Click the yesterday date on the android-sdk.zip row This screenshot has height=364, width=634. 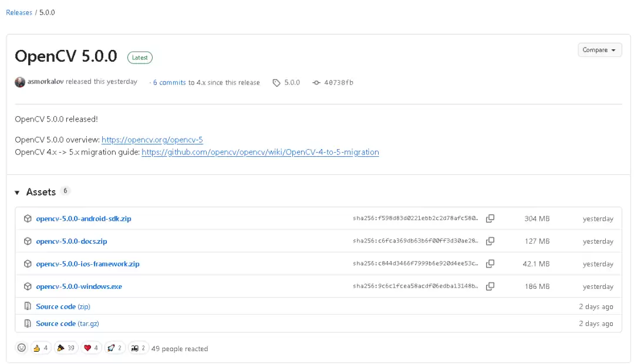[598, 219]
